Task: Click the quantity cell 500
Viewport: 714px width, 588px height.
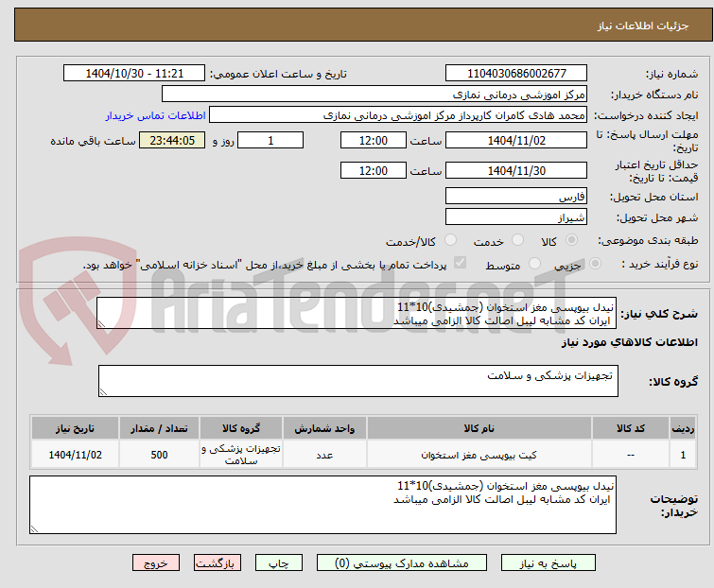Action: (x=160, y=455)
